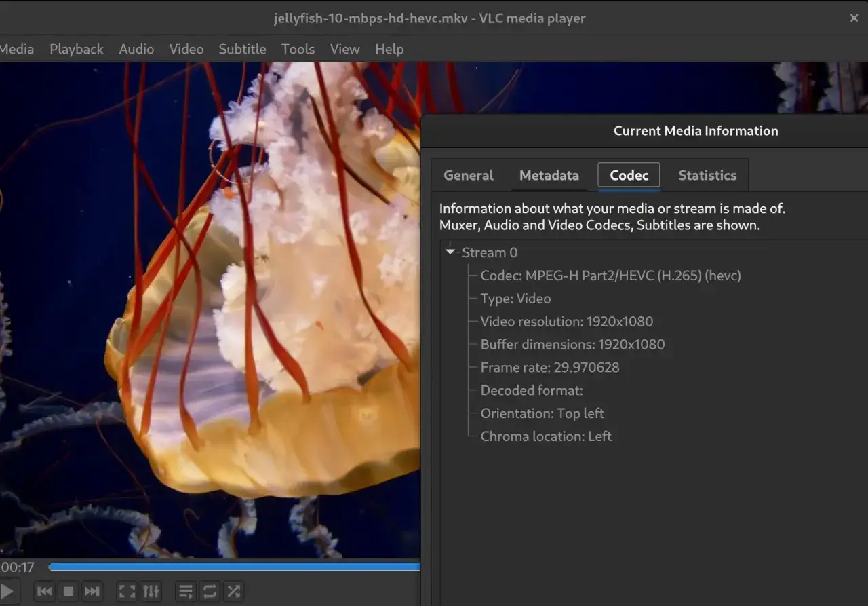The image size is (868, 606).
Task: Open extended settings and effects
Action: (151, 591)
